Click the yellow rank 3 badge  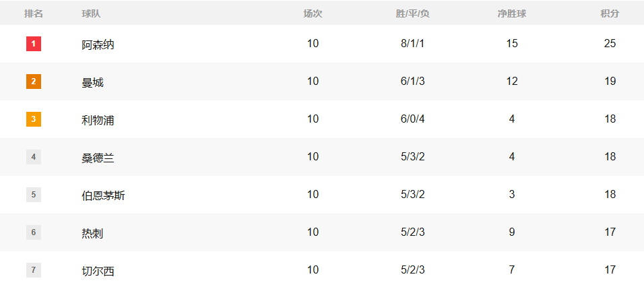click(x=34, y=119)
